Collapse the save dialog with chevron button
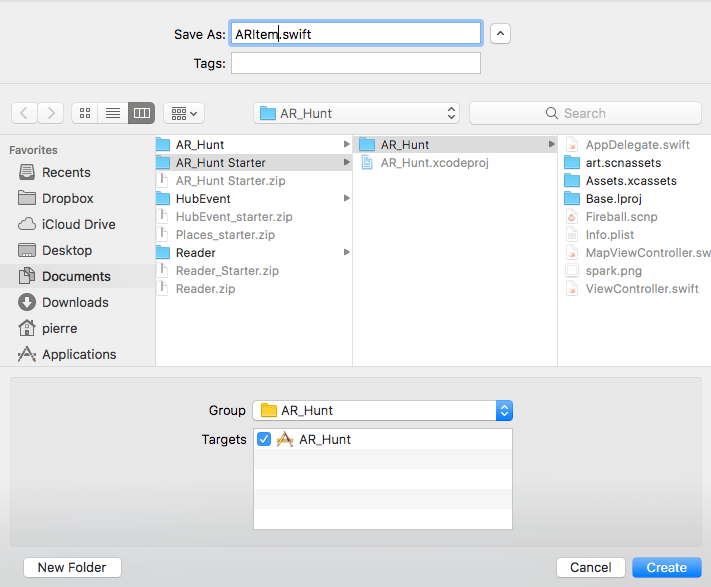The image size is (711, 587). pos(501,33)
